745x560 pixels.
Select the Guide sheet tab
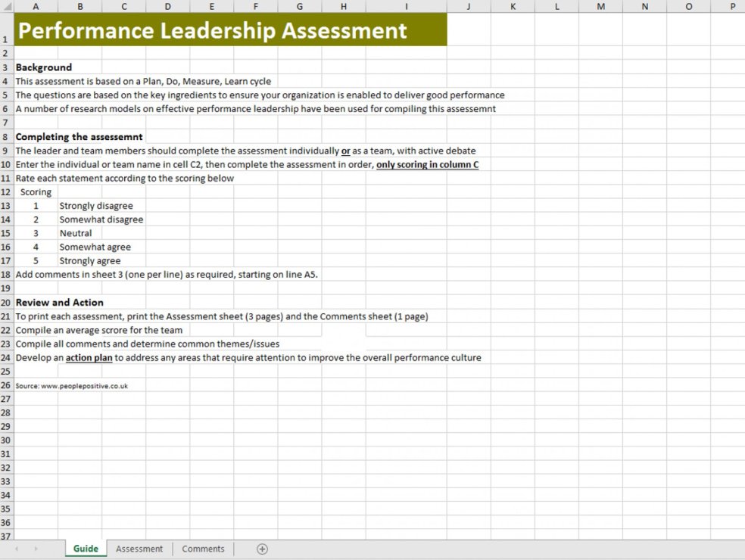click(86, 549)
